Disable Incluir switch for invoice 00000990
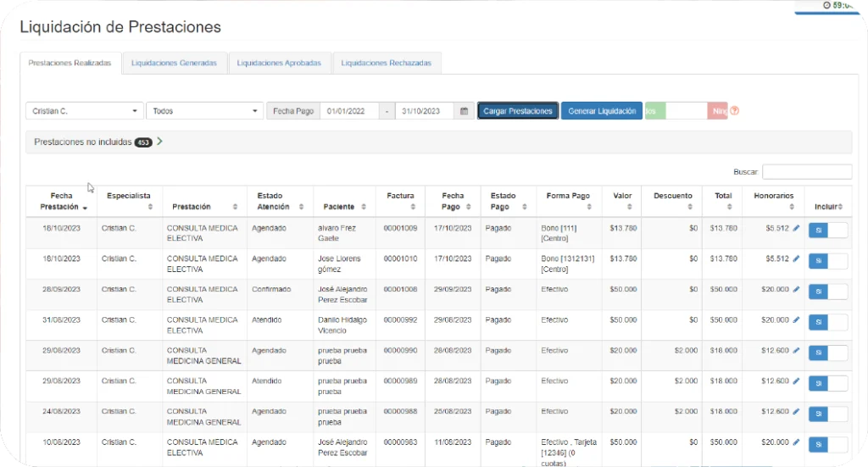 click(827, 353)
